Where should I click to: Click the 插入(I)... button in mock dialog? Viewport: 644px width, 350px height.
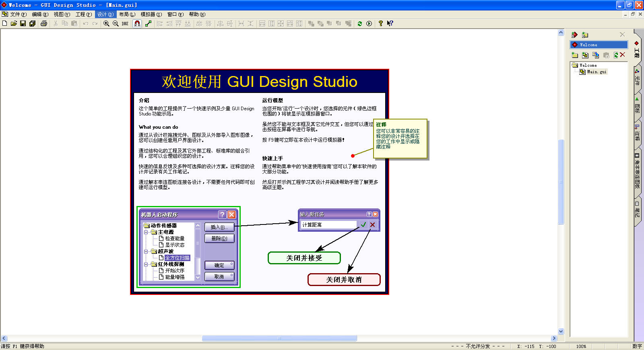pos(219,227)
